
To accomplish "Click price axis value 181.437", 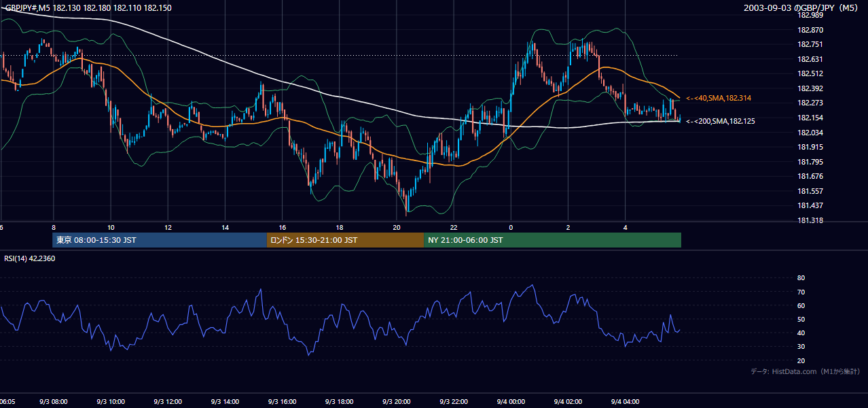I will 810,205.
